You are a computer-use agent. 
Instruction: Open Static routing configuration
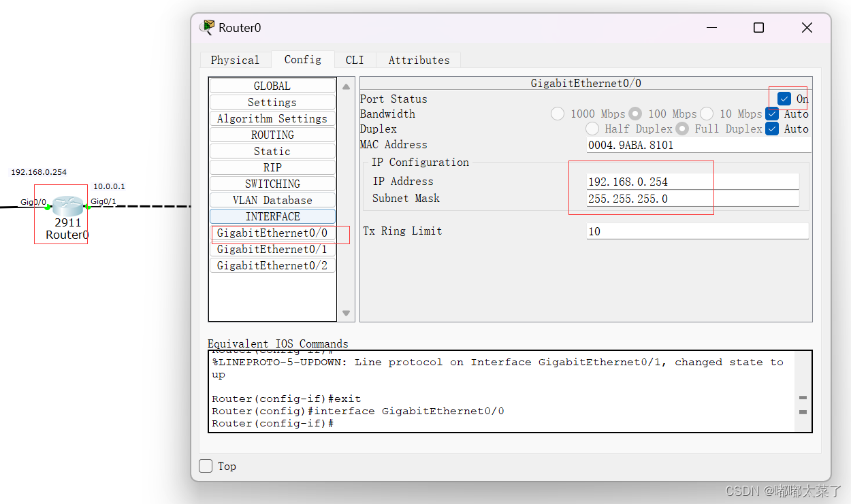coord(272,151)
